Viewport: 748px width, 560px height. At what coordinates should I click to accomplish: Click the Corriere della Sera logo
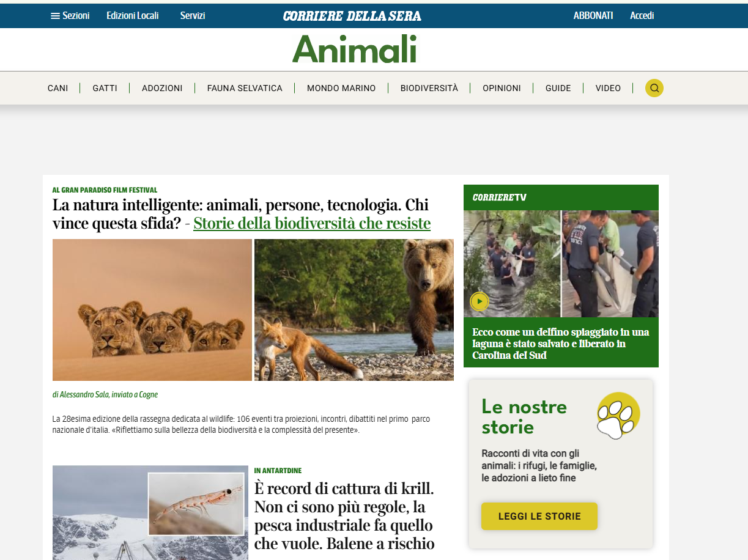coord(352,16)
